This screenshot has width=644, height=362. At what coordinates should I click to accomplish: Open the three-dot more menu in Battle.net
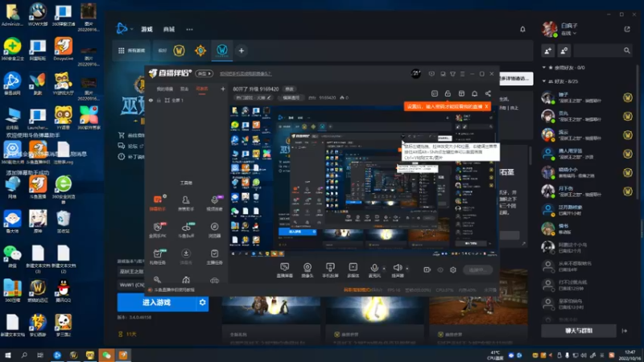pos(189,29)
